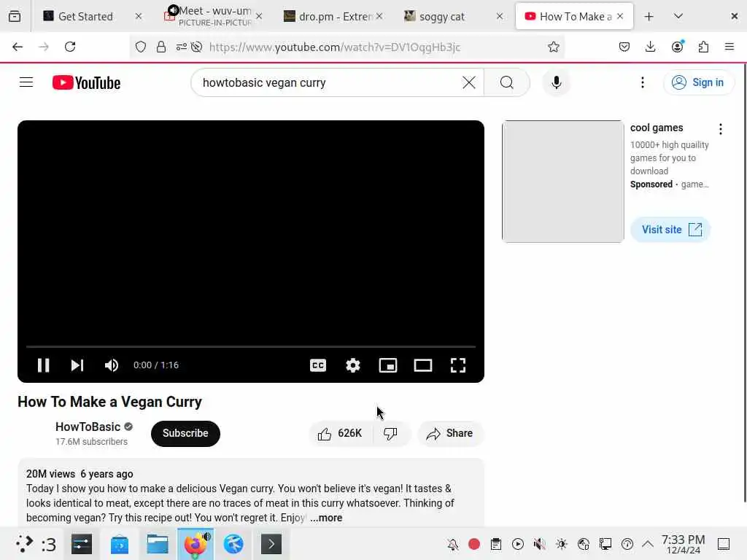Visit site for cool games ad

tap(671, 230)
